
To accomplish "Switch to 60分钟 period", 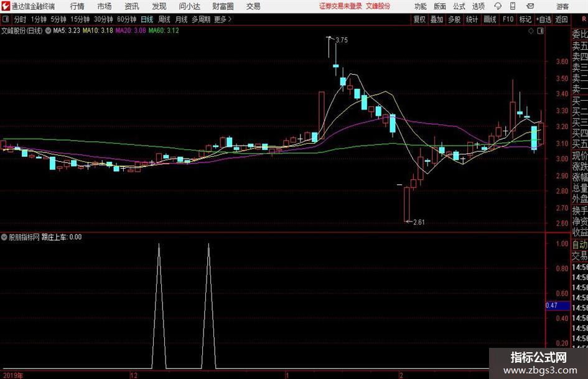I will point(126,19).
